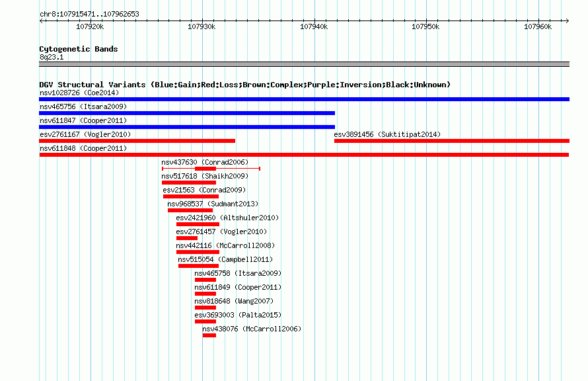Click the nsv437630 (Conrad2006) variant glyph
This screenshot has width=588, height=381.
[211, 169]
